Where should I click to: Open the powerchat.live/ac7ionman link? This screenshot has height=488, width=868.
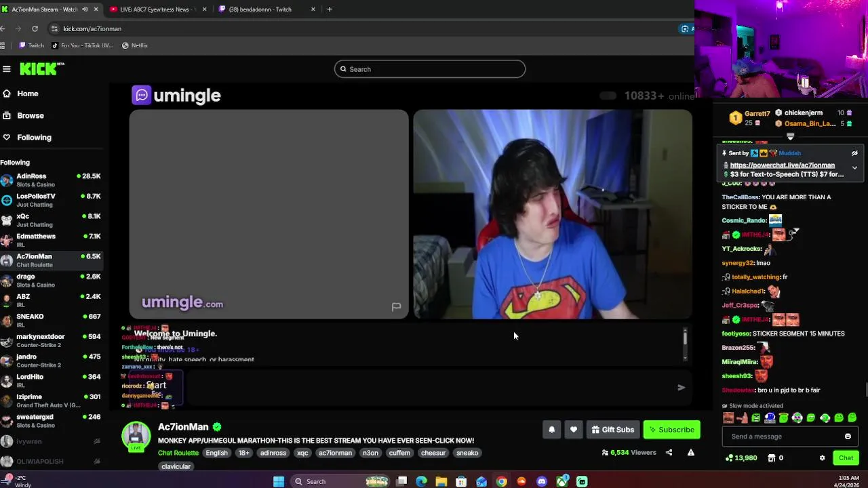pos(783,165)
